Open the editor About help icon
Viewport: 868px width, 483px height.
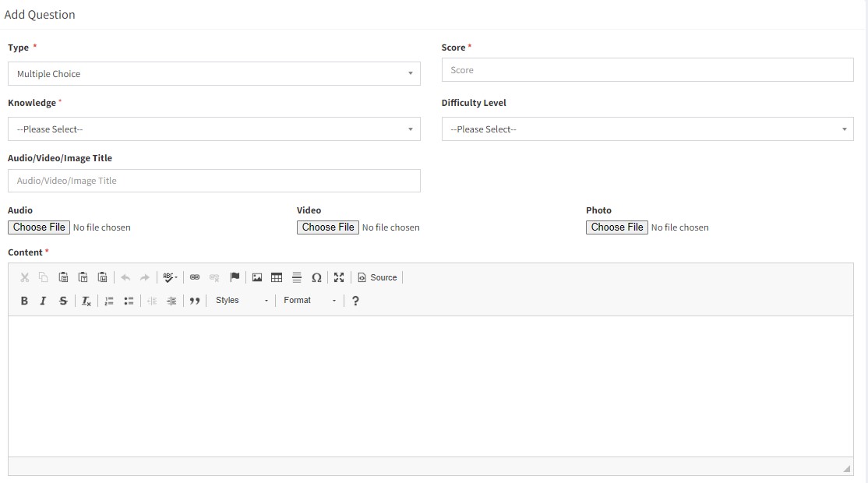tap(355, 301)
